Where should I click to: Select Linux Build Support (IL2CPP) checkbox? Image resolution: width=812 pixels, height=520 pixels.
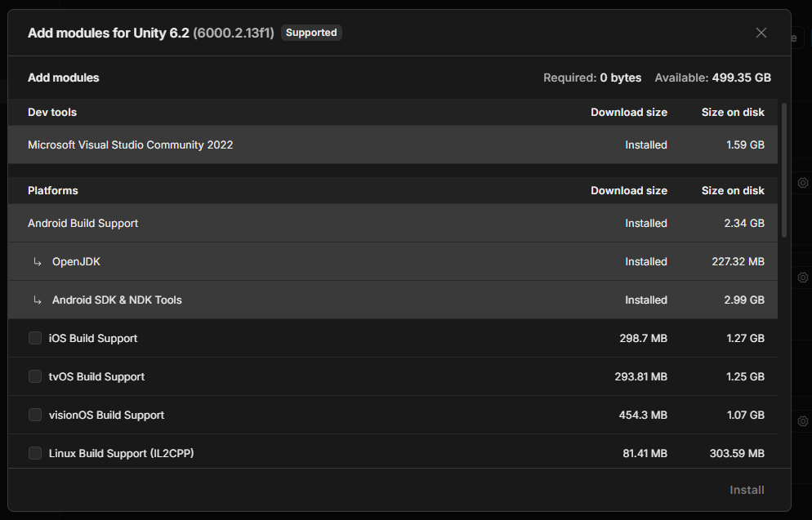34,453
